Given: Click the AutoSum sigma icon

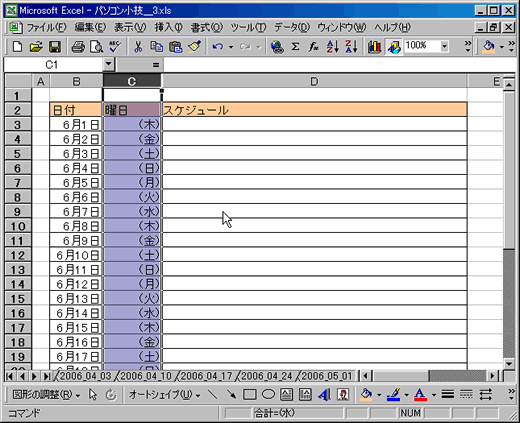Looking at the screenshot, I should [x=295, y=47].
